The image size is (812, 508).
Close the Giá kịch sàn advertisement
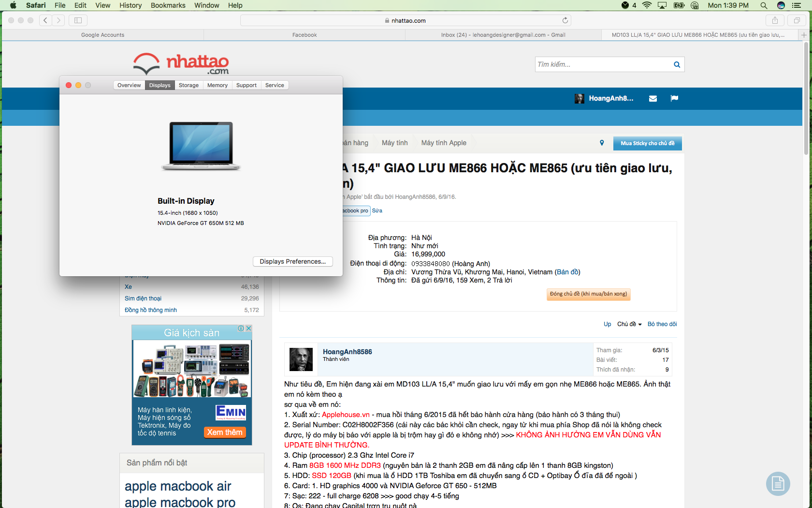(x=248, y=328)
